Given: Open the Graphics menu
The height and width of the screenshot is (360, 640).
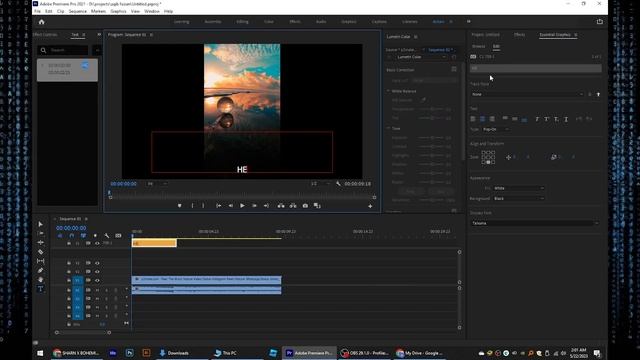Looking at the screenshot, I should (x=118, y=11).
